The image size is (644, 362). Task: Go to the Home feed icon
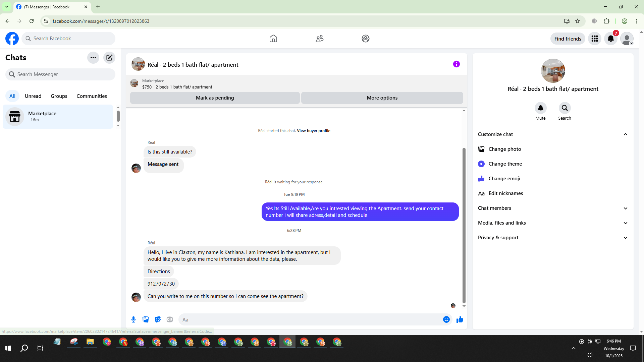273,39
